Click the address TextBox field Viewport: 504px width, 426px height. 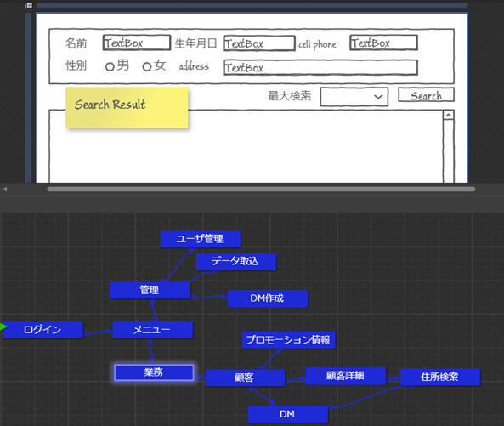coord(320,67)
